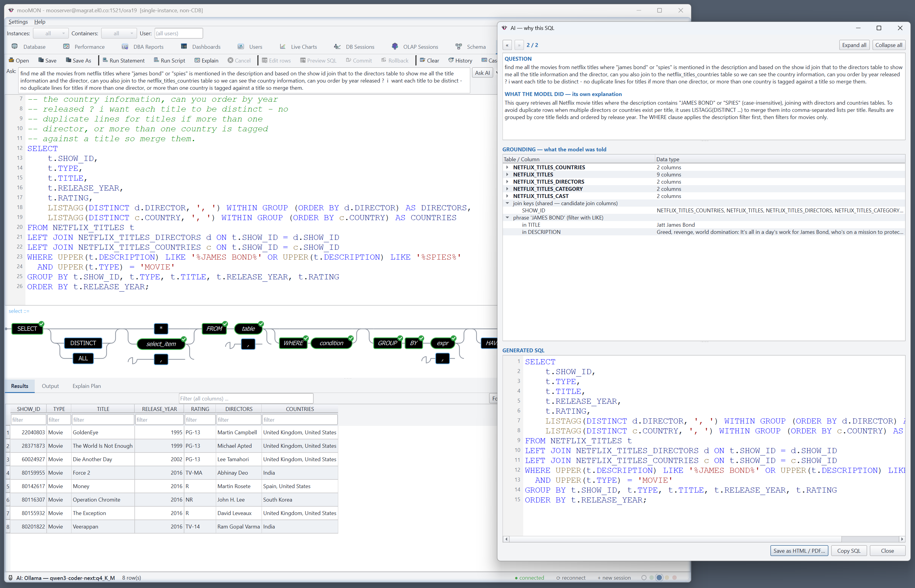Open the Schema tab icon
Viewport: 915px width, 588px height.
tap(459, 47)
